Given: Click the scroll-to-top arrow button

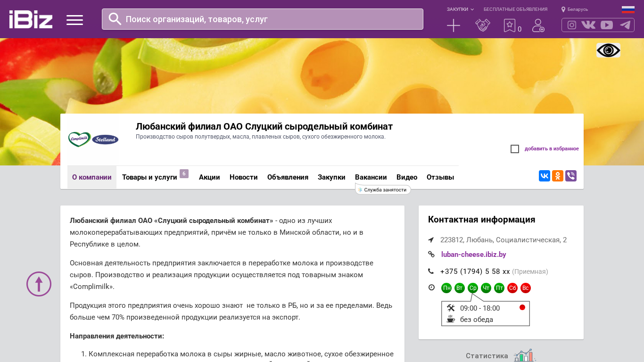Looking at the screenshot, I should [39, 284].
